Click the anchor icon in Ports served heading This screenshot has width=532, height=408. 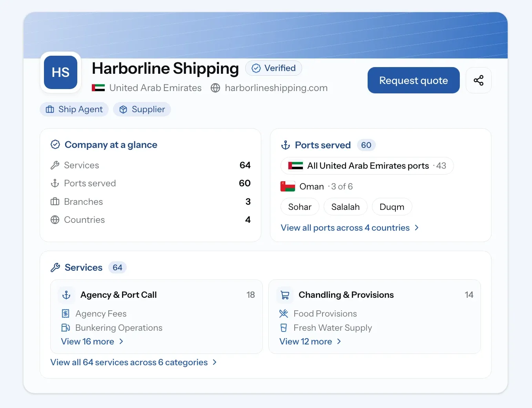coord(286,145)
